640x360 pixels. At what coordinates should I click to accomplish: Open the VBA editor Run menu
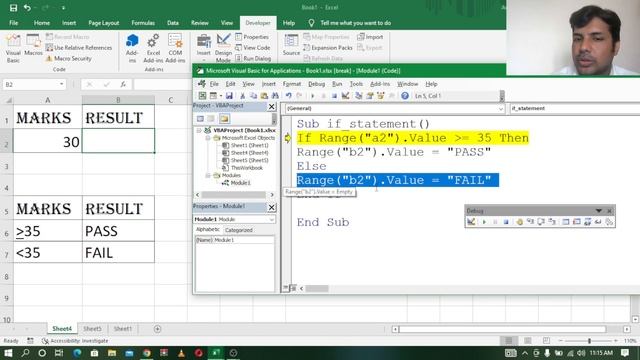[337, 84]
